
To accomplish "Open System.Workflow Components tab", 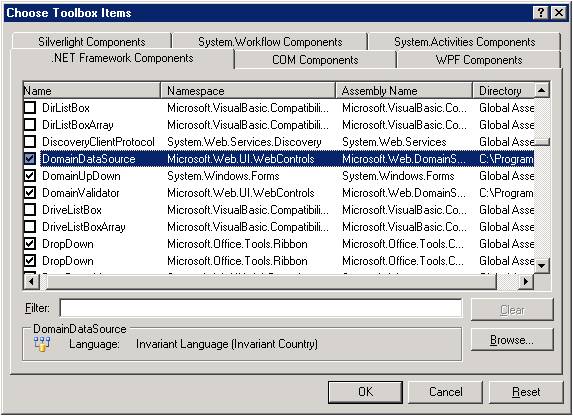I will coord(270,42).
